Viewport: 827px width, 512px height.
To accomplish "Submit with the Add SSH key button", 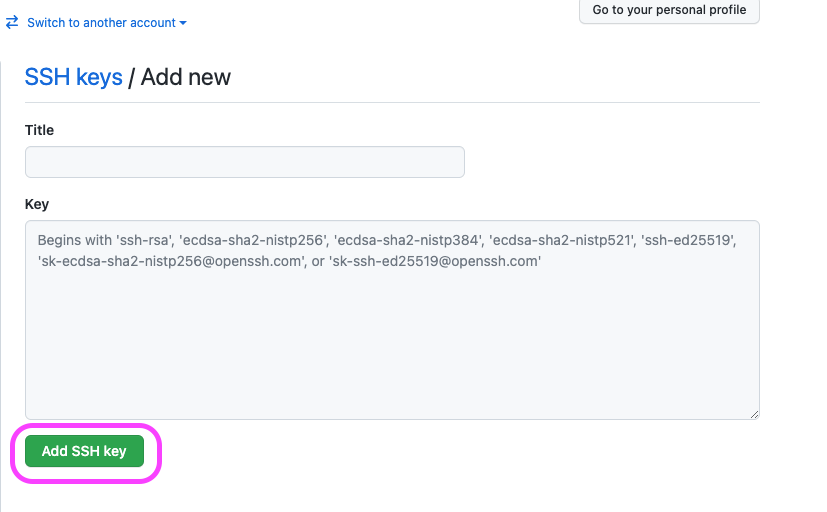I will (x=84, y=451).
